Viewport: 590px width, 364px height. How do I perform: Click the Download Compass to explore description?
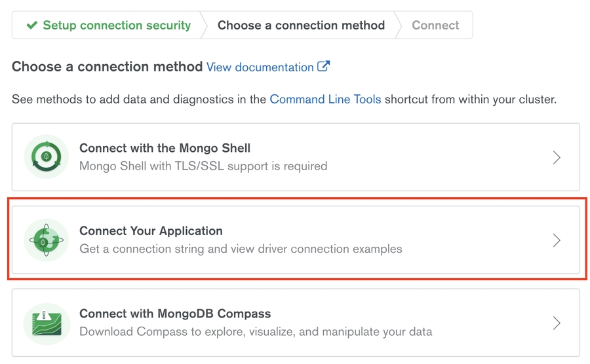[256, 331]
